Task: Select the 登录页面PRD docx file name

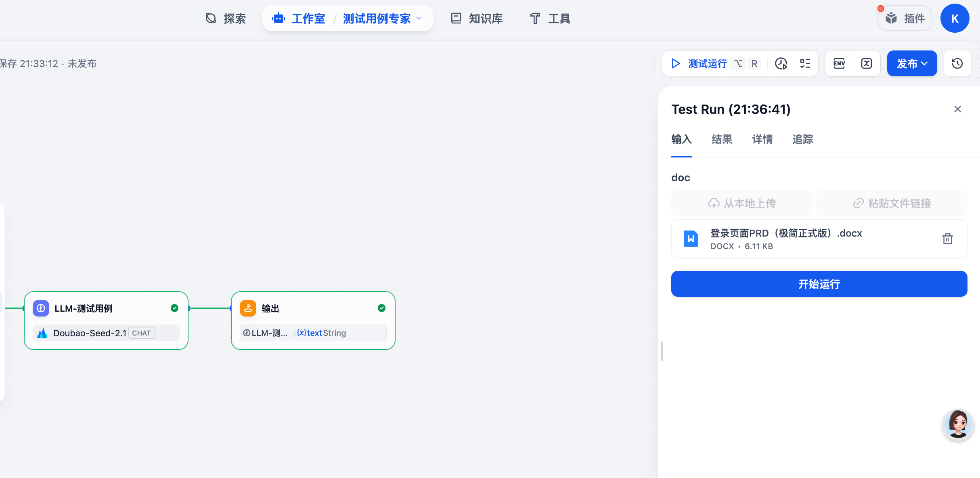Action: pos(786,233)
